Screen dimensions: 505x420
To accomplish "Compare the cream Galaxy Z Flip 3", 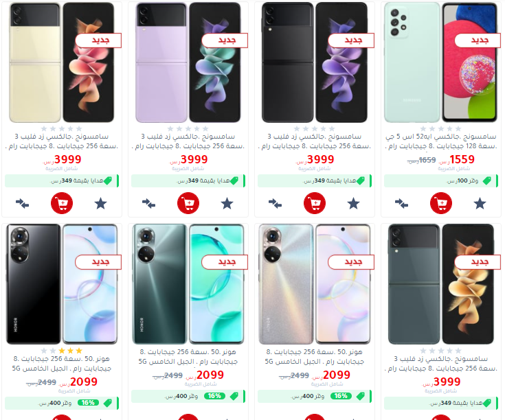I will (22, 204).
